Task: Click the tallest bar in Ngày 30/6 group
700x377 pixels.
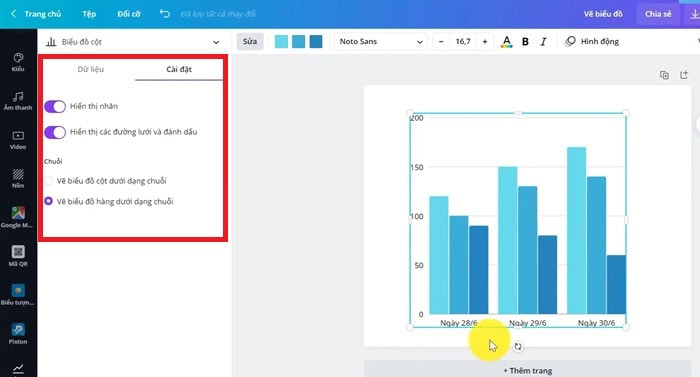Action: click(x=576, y=230)
